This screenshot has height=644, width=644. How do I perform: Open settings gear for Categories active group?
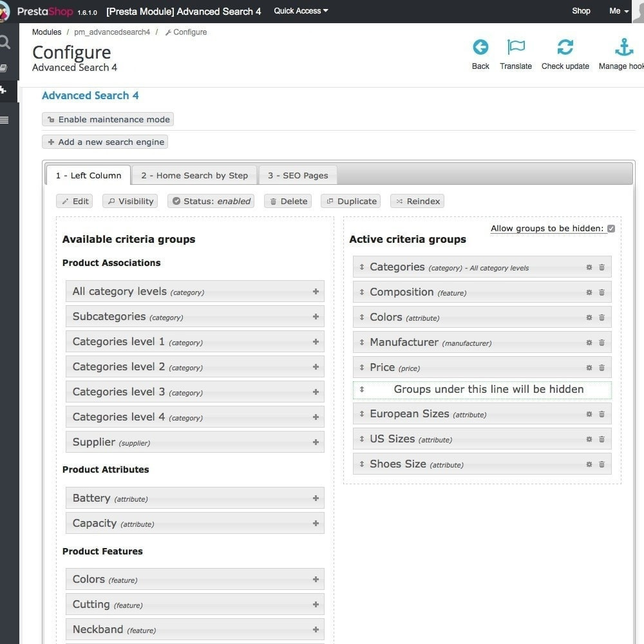[x=589, y=267]
